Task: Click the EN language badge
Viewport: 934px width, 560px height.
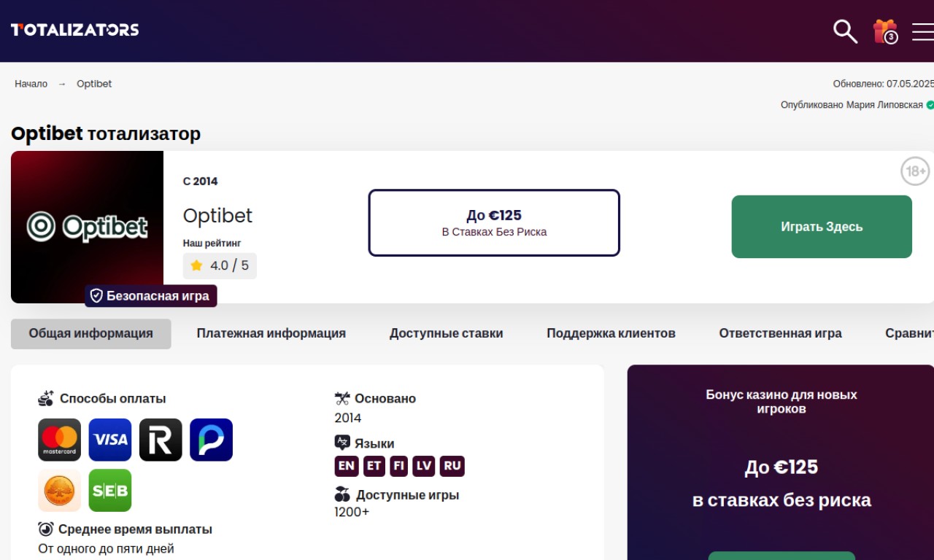Action: (347, 466)
